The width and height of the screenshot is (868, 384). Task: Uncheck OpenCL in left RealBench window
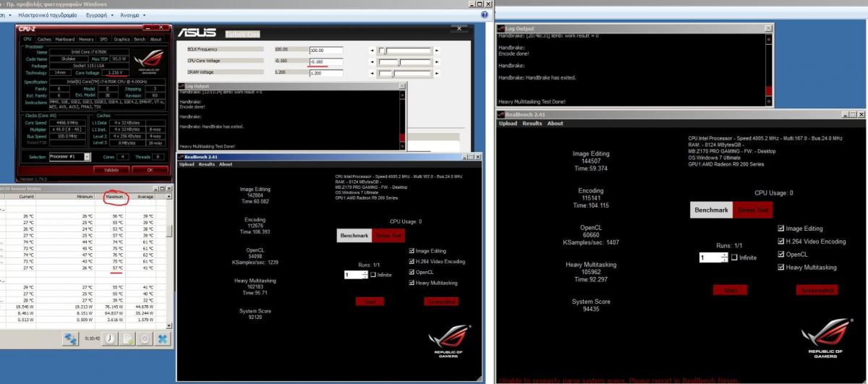click(411, 272)
